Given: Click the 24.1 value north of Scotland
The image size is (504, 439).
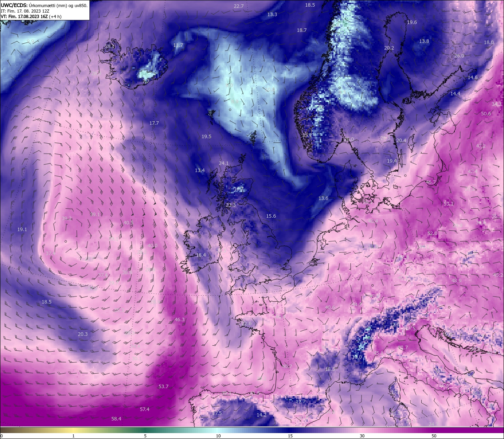Looking at the screenshot, I should coord(224,163).
